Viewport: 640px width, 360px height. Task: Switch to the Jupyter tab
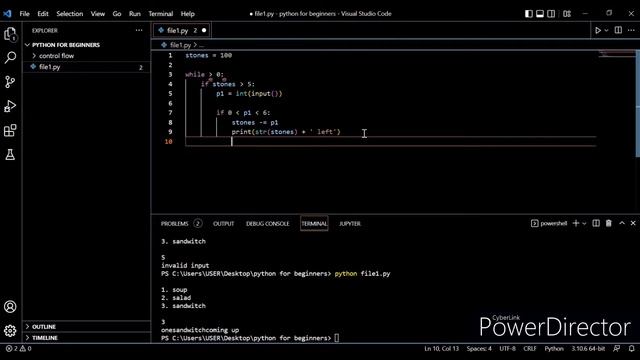(x=350, y=224)
